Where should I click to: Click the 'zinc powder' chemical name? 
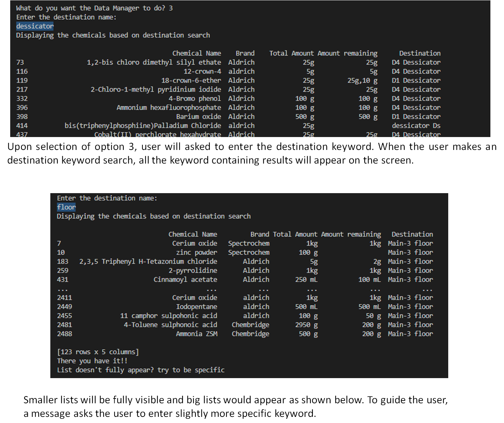(197, 252)
